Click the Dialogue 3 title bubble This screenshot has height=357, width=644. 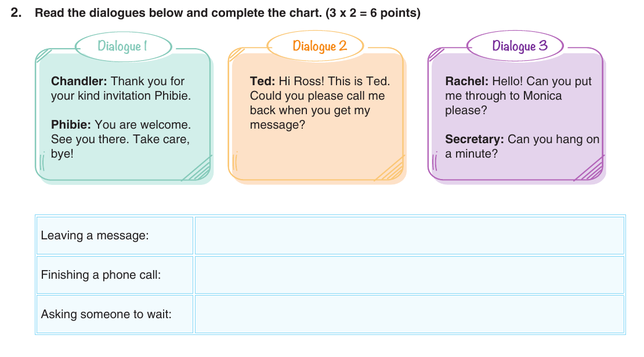click(515, 46)
